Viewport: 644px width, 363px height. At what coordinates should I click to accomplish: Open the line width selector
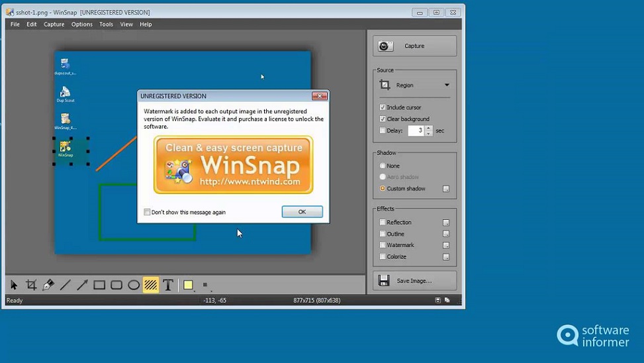click(205, 285)
